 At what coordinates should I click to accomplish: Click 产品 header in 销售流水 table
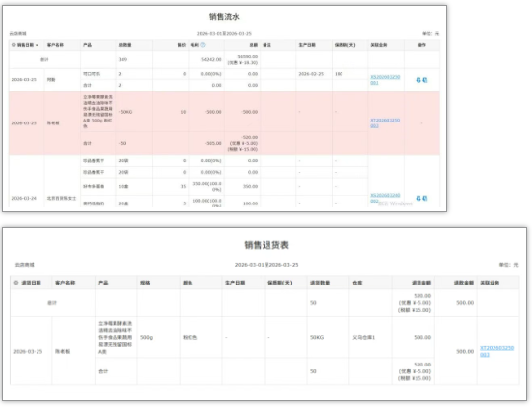(x=87, y=45)
